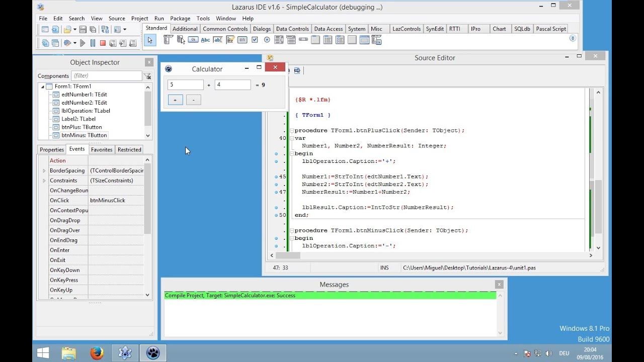
Task: Pick the TRadioButton component in palette
Action: [267, 40]
